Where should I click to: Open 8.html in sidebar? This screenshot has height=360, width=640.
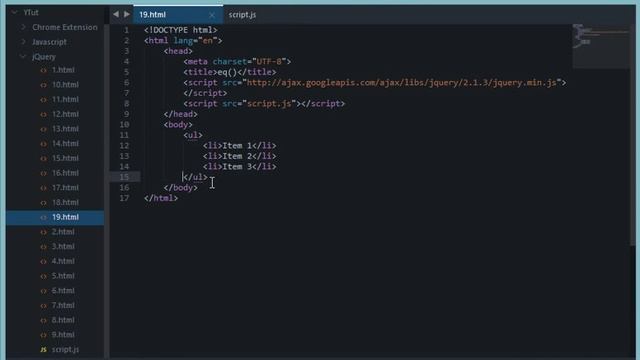[63, 320]
